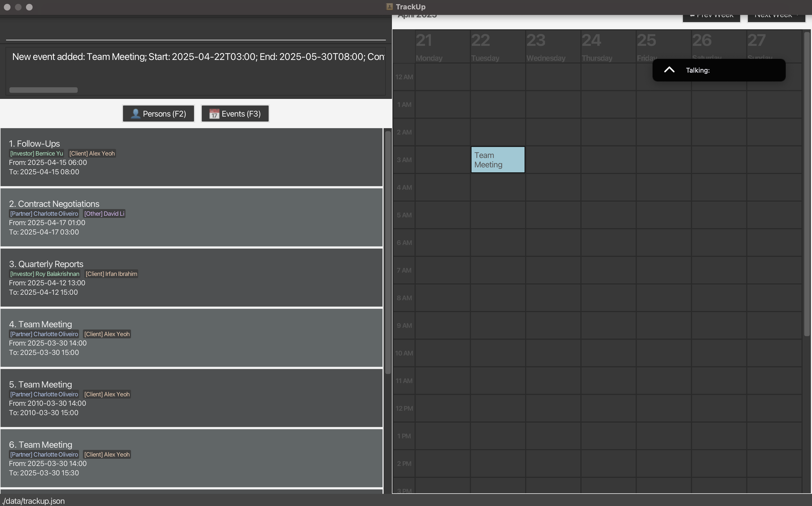Open the Team Meeting calendar entry
Screen dimensions: 812x506
(497, 160)
